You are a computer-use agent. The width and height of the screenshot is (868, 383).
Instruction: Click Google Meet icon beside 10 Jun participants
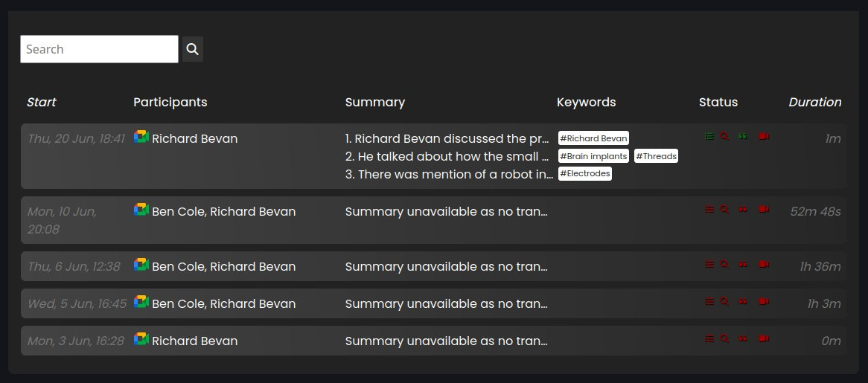pos(141,210)
